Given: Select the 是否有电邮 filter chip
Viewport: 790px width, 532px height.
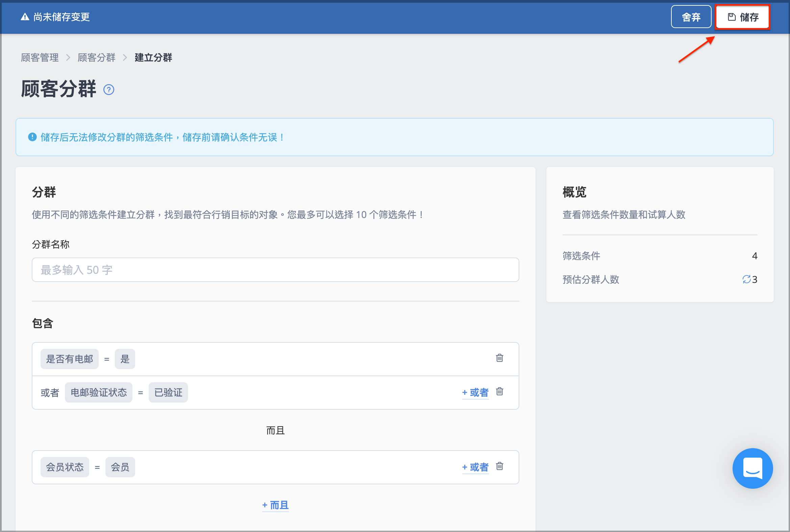Looking at the screenshot, I should point(70,359).
